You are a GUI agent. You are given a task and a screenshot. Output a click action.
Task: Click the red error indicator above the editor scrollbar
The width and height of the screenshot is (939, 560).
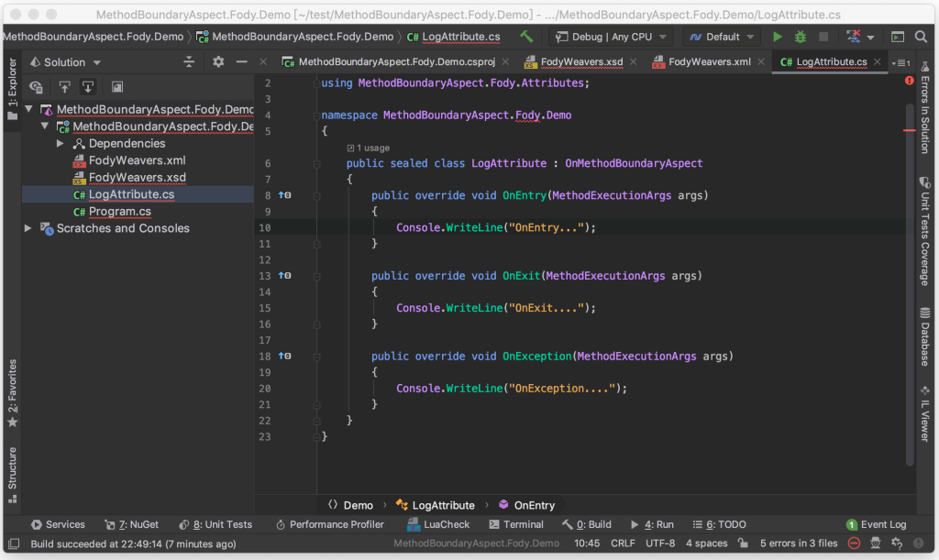[909, 81]
